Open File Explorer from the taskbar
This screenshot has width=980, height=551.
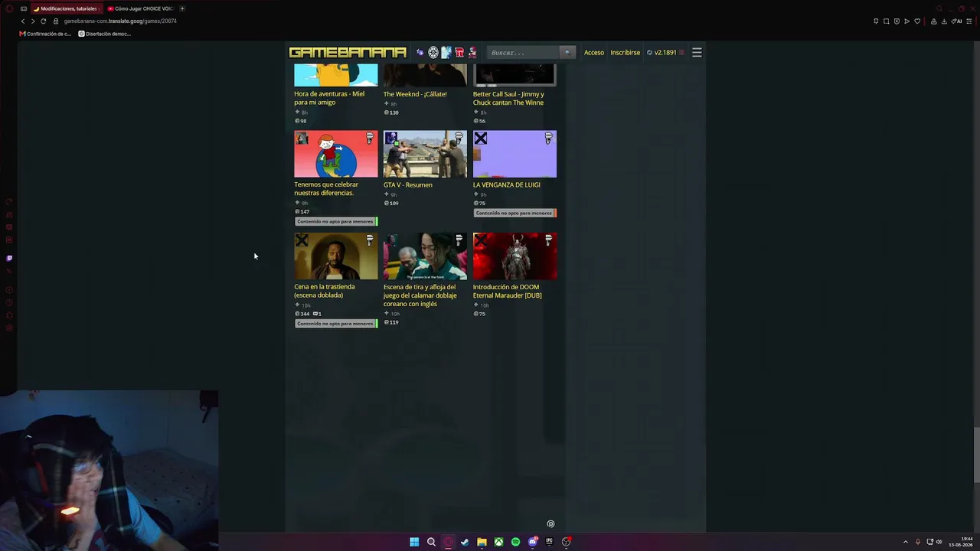pyautogui.click(x=482, y=542)
